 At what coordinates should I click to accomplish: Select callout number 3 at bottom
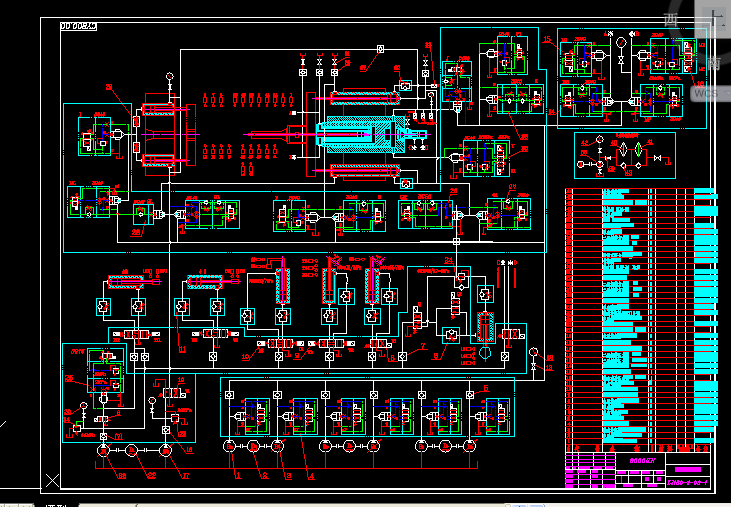pos(288,476)
